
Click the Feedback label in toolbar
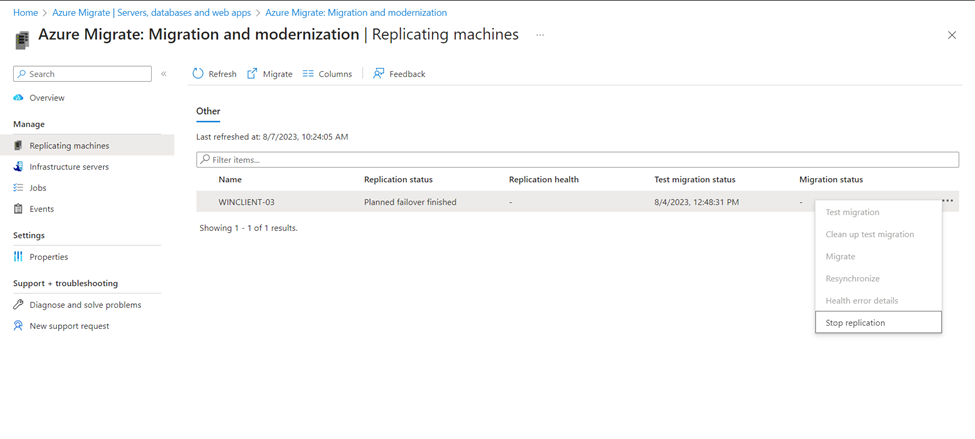coord(407,74)
